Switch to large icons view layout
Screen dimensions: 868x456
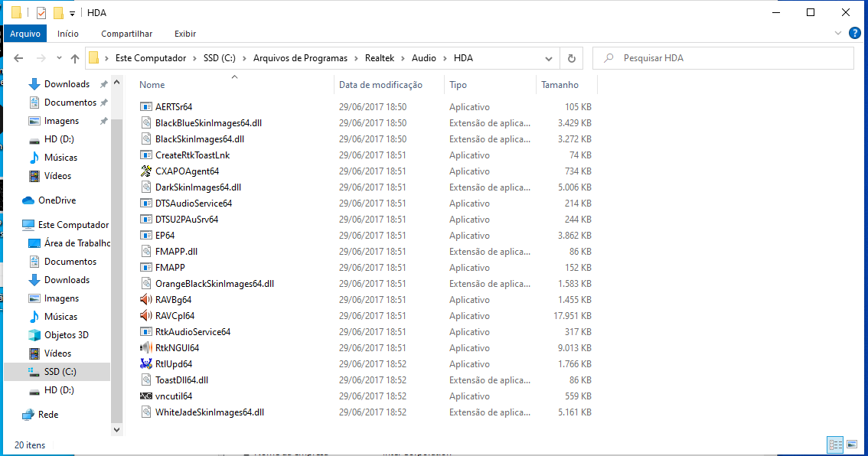852,445
